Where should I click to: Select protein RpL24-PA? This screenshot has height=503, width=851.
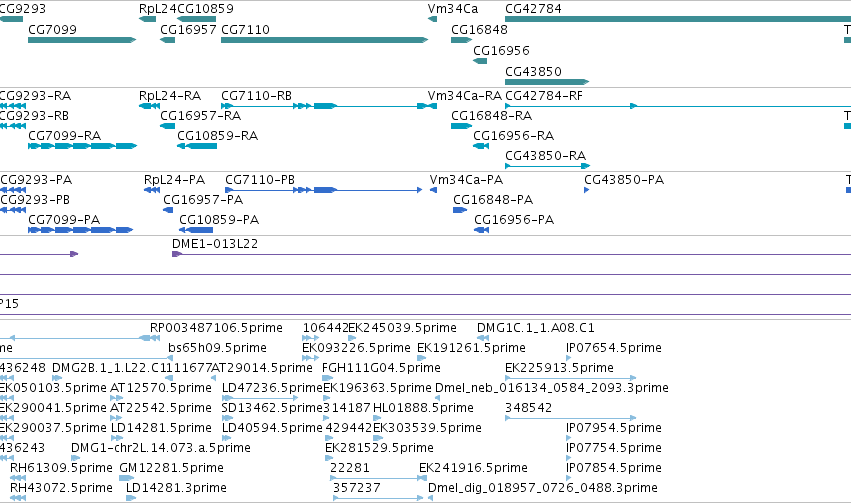pos(174,180)
